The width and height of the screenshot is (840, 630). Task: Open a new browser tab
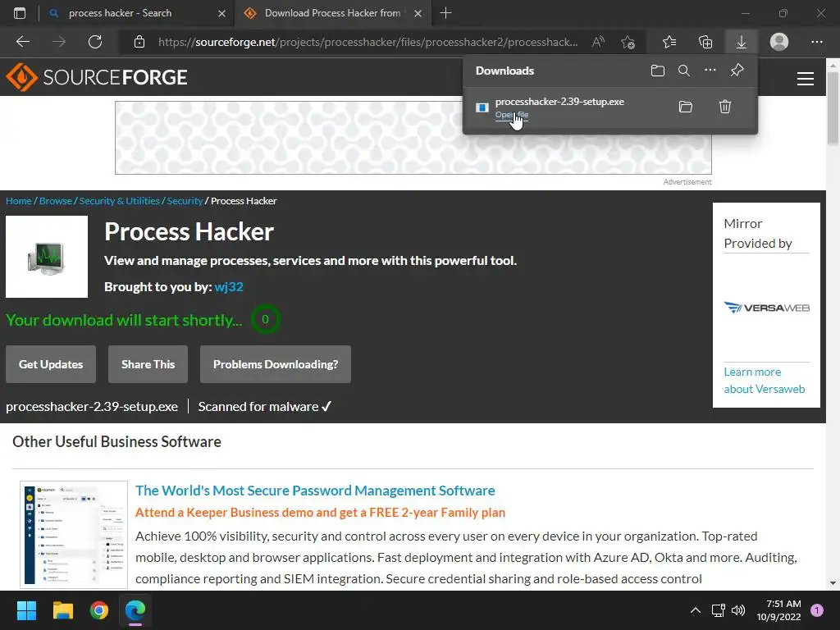[445, 13]
